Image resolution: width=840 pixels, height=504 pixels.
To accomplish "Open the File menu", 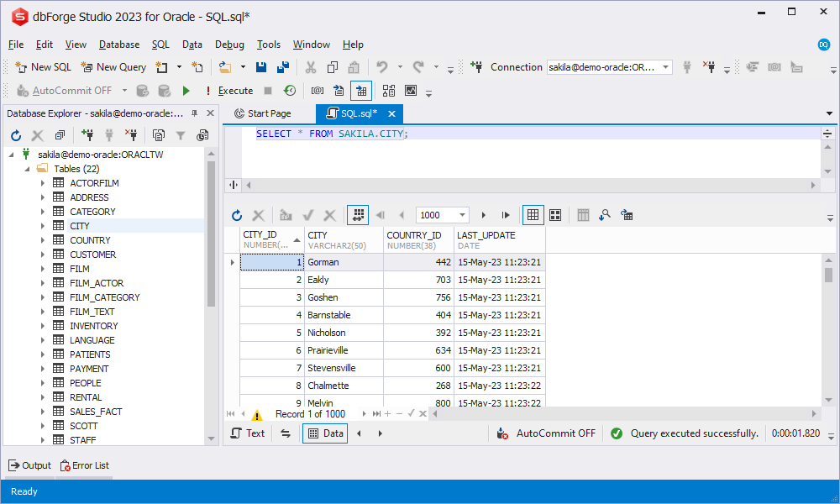I will coord(16,45).
